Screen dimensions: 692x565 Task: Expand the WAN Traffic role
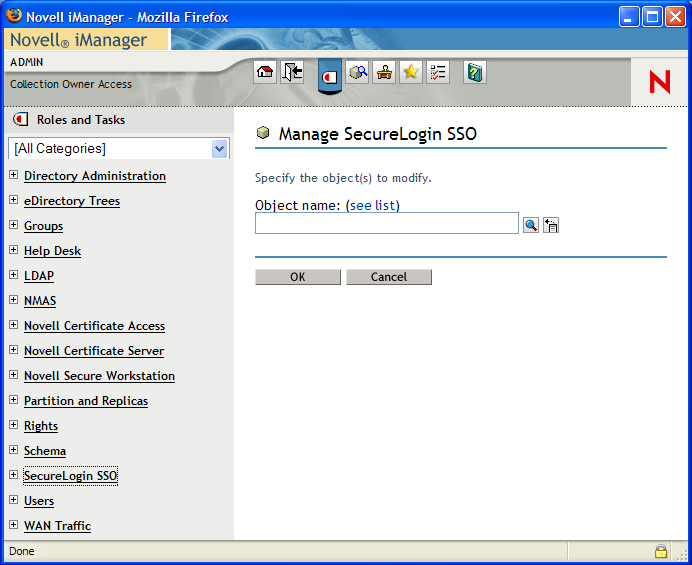(14, 525)
